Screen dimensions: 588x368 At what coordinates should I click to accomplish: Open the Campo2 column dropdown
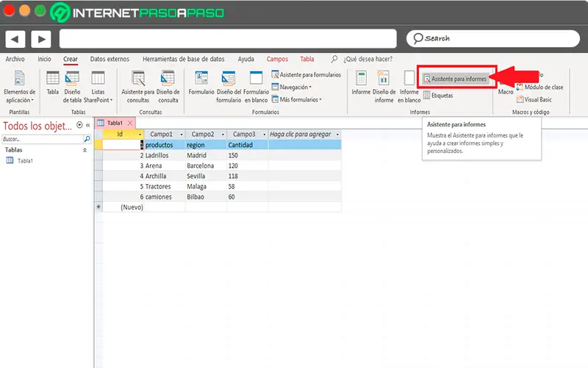click(223, 135)
